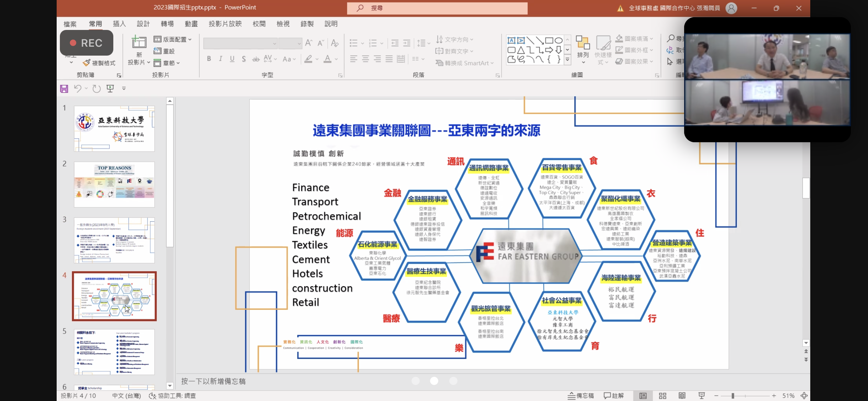Click the Increase Indent icon
Screen dimensions: 868x401
coord(407,43)
